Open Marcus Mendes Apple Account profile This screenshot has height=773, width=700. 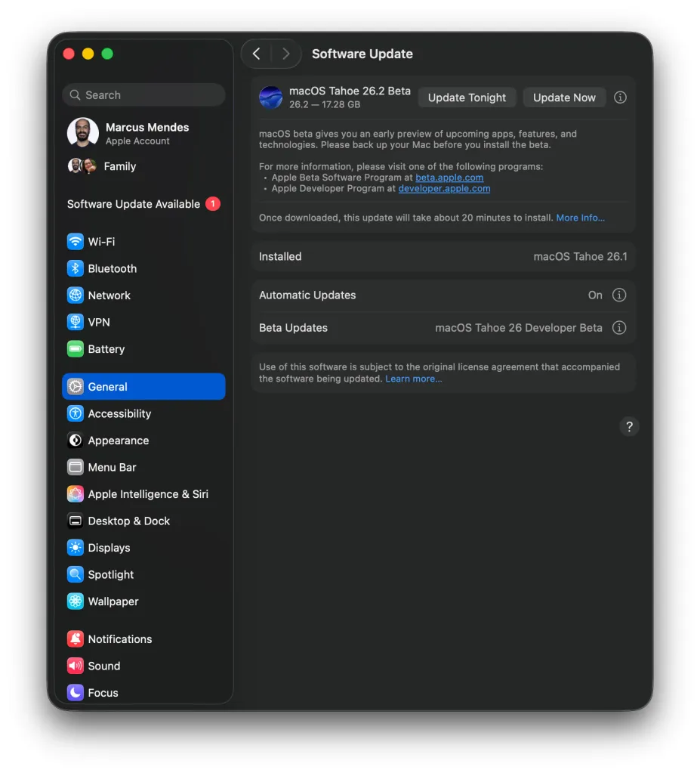point(127,133)
